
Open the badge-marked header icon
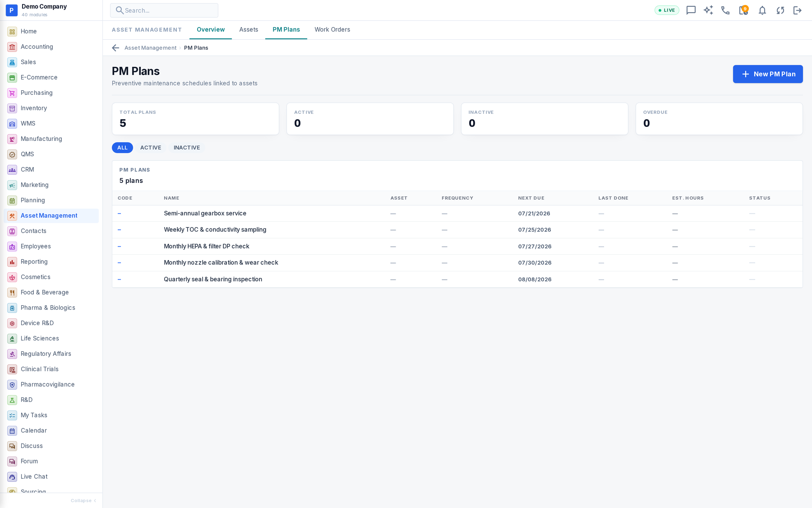click(x=743, y=10)
